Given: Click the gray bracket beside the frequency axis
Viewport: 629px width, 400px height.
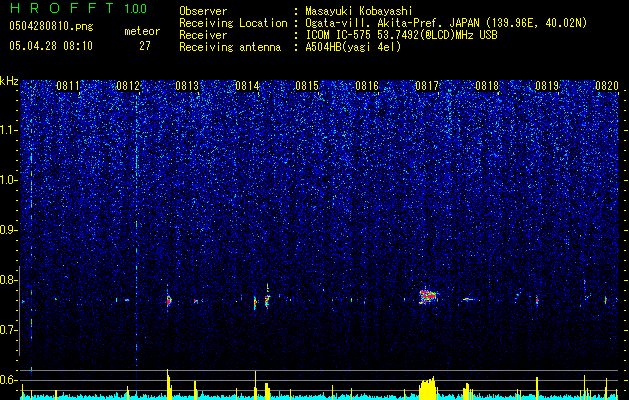Looking at the screenshot, I should click(20, 311).
